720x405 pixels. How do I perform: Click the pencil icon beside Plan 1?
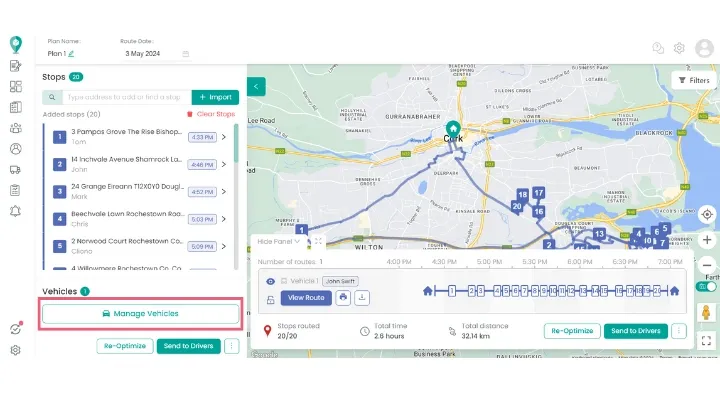click(71, 53)
